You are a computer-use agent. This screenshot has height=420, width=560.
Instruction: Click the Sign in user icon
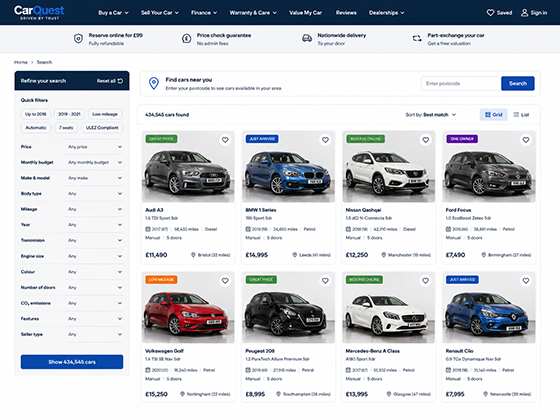coord(524,13)
